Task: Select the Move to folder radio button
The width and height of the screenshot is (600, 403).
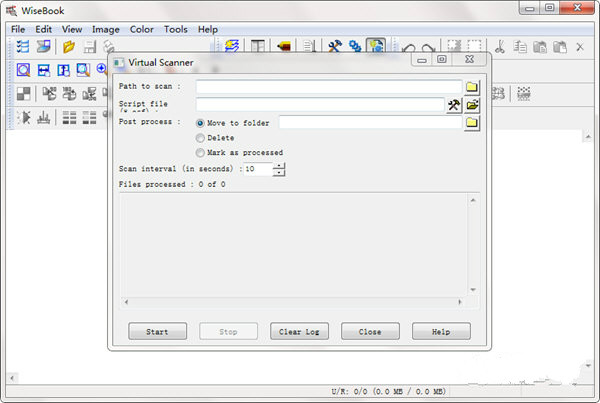Action: (x=200, y=123)
